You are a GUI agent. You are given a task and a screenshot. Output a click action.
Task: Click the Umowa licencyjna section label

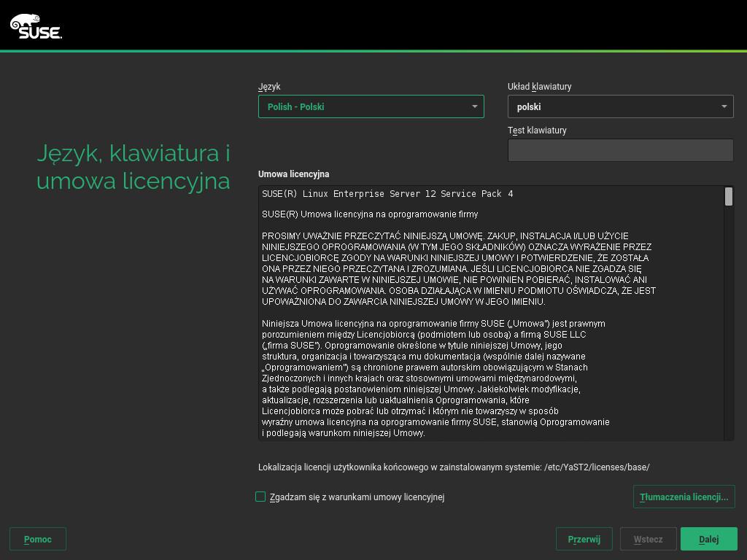(293, 174)
